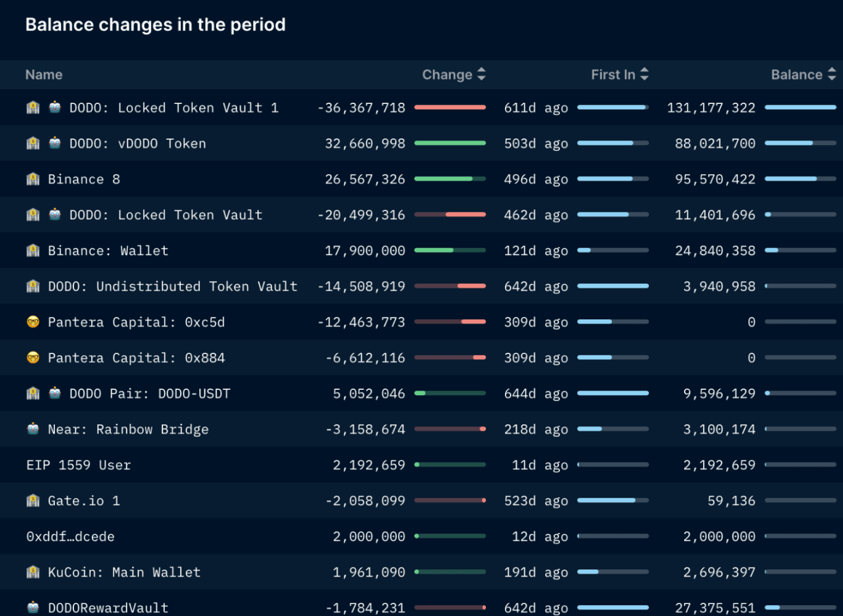Viewport: 843px width, 616px height.
Task: Click the bank icon beside Binance 8
Action: pyautogui.click(x=33, y=179)
